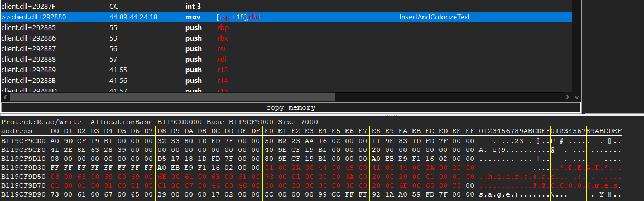Select the client.dll+292887 address
Viewport: 644px width, 201px height.
click(x=28, y=48)
